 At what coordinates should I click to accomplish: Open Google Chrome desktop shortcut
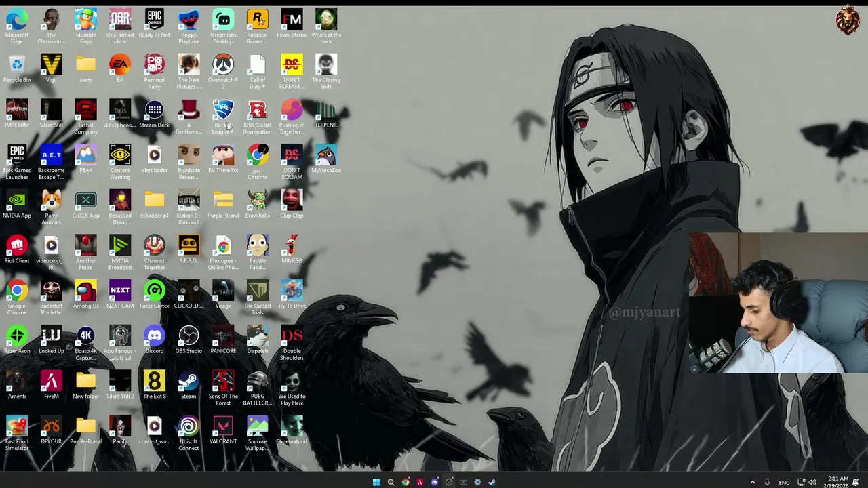[17, 298]
